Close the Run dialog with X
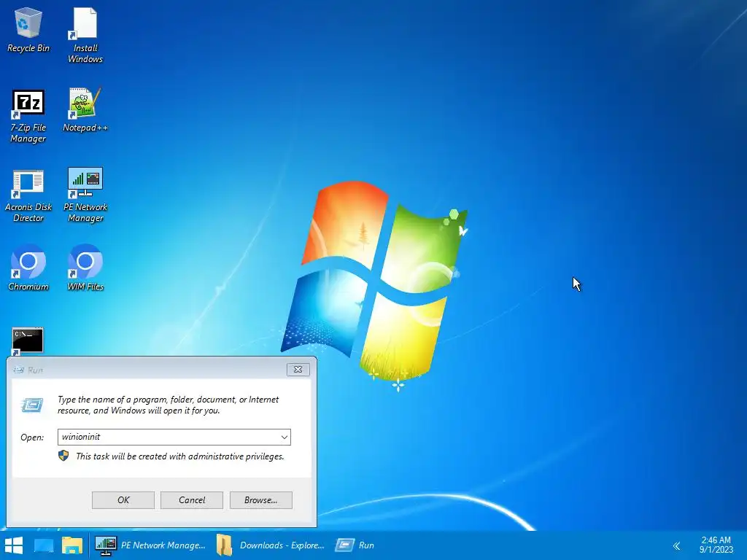 coord(298,370)
